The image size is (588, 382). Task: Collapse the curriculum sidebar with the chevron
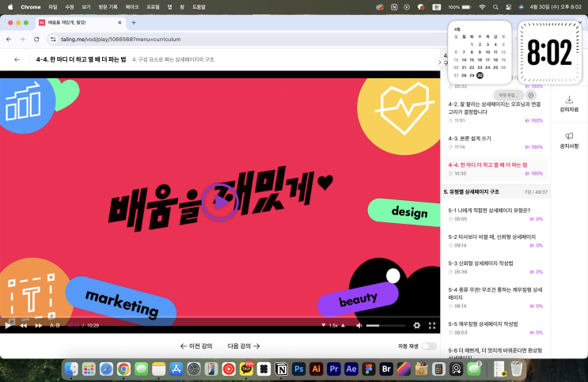click(439, 62)
